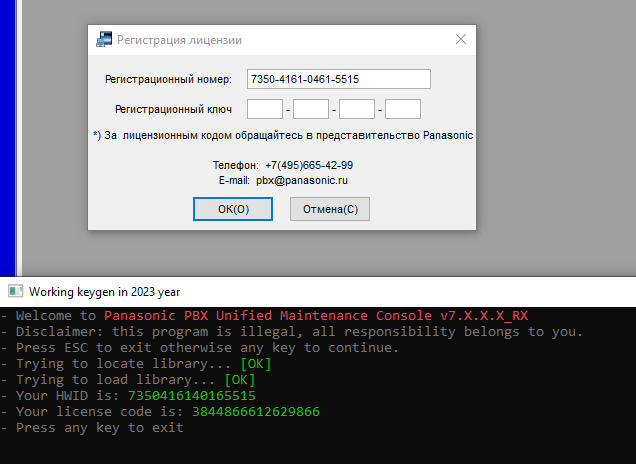
Task: Focus the second registration key box
Action: coord(311,109)
